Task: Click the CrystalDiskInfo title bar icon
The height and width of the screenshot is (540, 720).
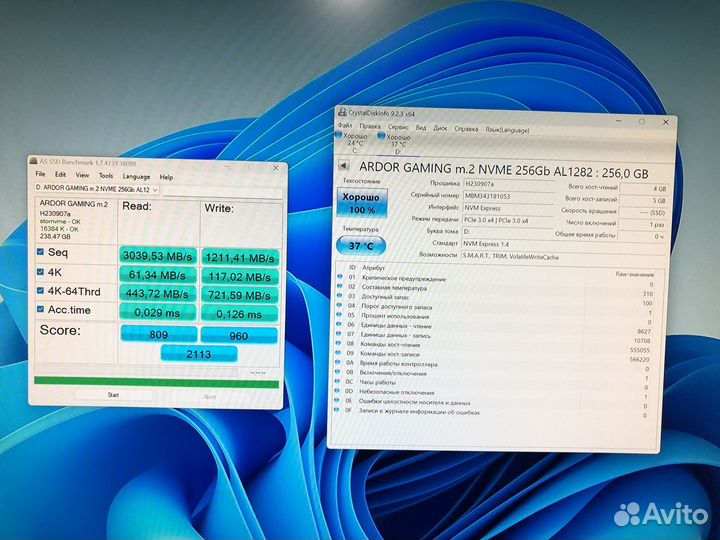Action: coord(342,112)
